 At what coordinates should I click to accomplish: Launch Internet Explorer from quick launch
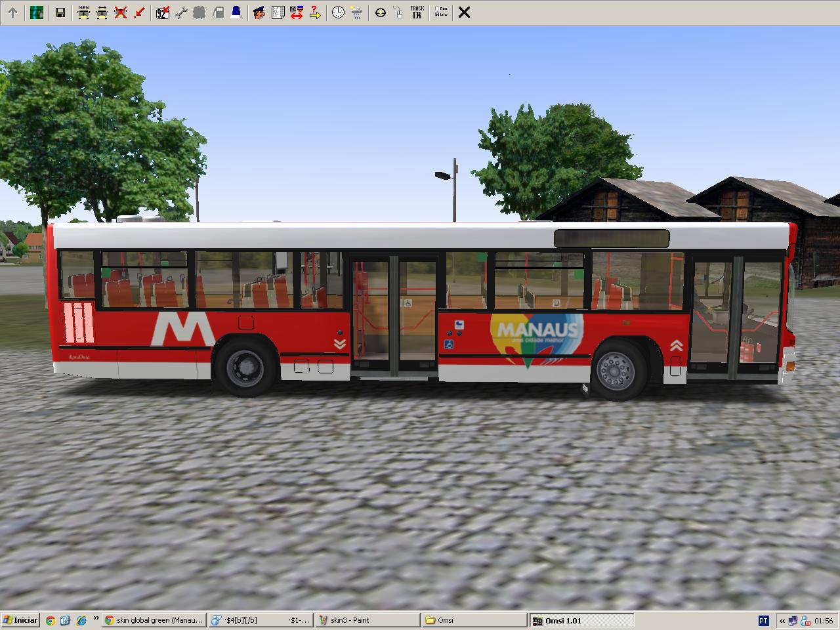(x=81, y=620)
